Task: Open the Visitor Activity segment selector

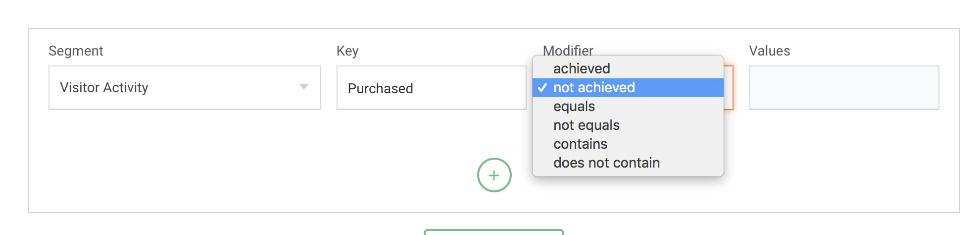Action: (x=184, y=88)
